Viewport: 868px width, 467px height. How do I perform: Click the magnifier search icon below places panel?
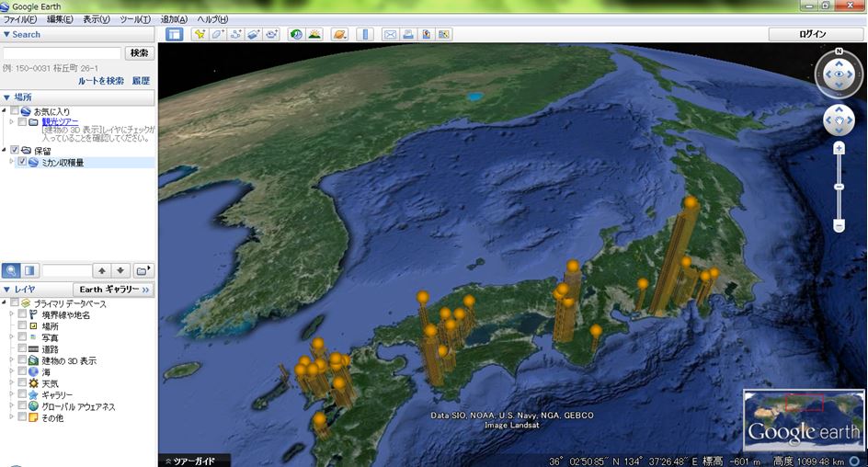11,270
